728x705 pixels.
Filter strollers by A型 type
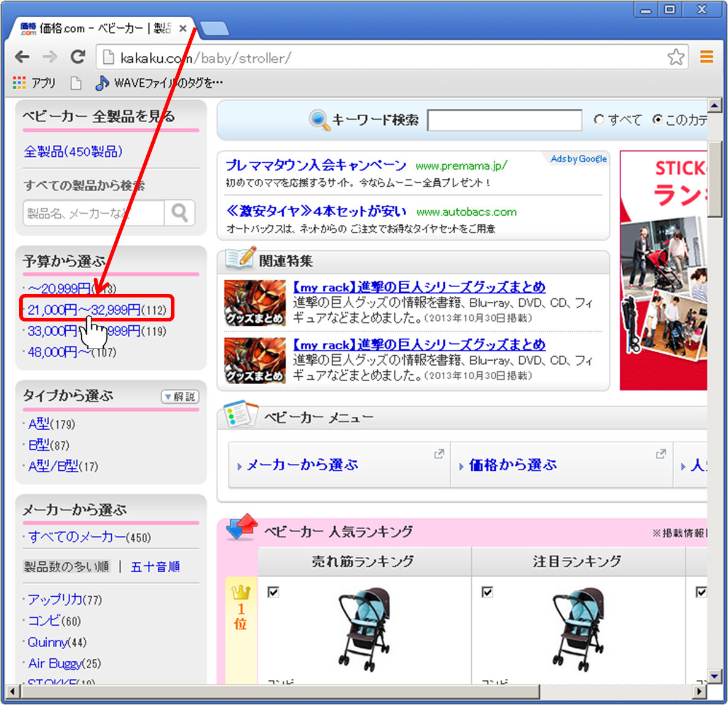point(39,424)
